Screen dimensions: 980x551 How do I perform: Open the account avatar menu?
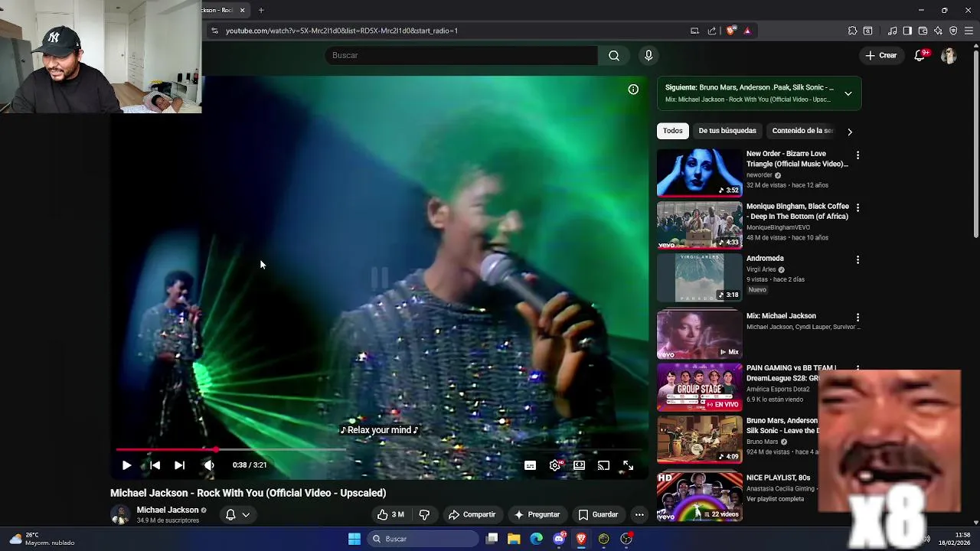click(949, 55)
